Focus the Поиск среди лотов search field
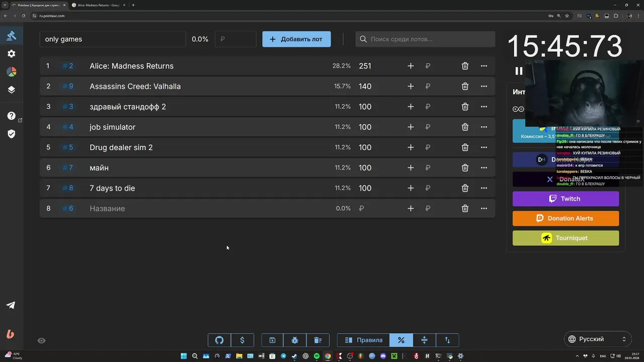The image size is (644, 362). coord(425,39)
